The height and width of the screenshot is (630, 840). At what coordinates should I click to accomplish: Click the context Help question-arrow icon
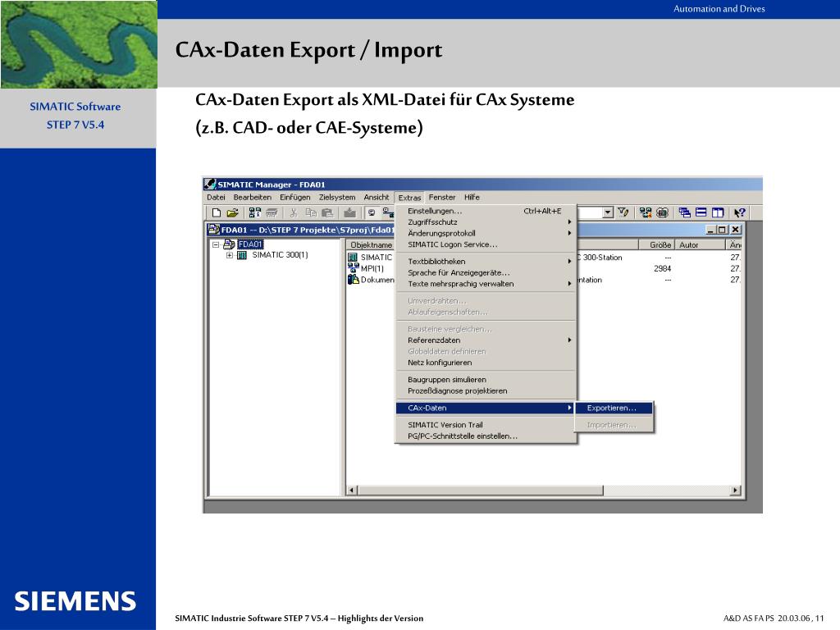click(740, 212)
